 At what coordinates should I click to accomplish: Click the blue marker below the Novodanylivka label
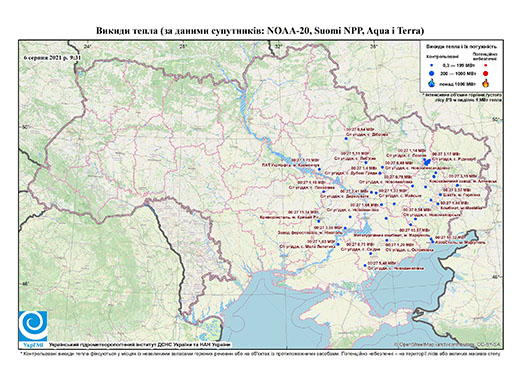coord(365,265)
